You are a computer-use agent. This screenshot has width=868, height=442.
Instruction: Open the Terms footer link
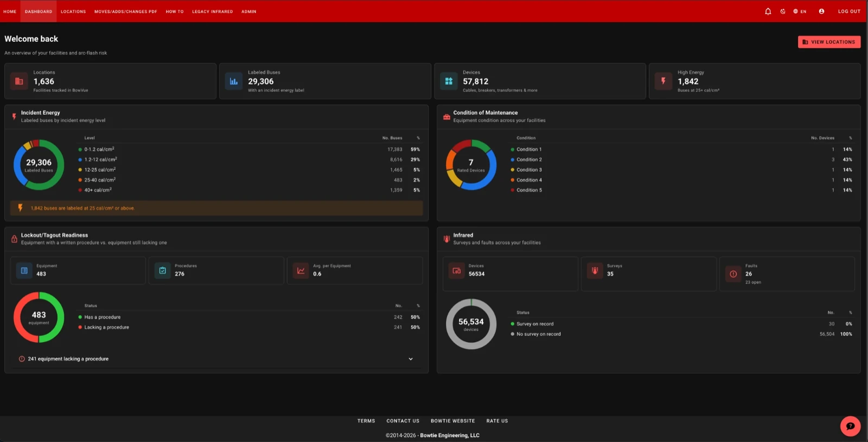point(366,421)
